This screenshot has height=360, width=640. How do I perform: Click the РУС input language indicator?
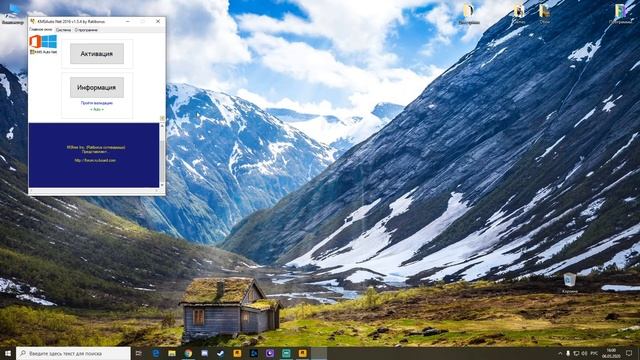click(x=594, y=353)
